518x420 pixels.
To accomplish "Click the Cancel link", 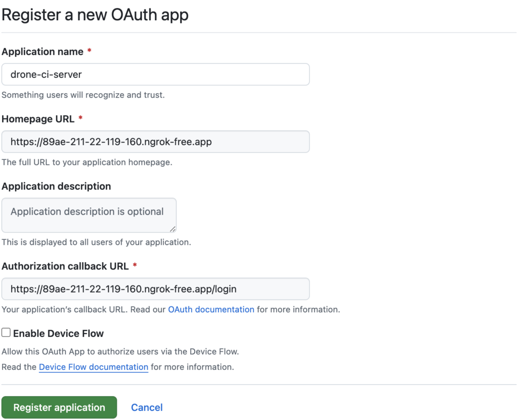I will tap(146, 407).
